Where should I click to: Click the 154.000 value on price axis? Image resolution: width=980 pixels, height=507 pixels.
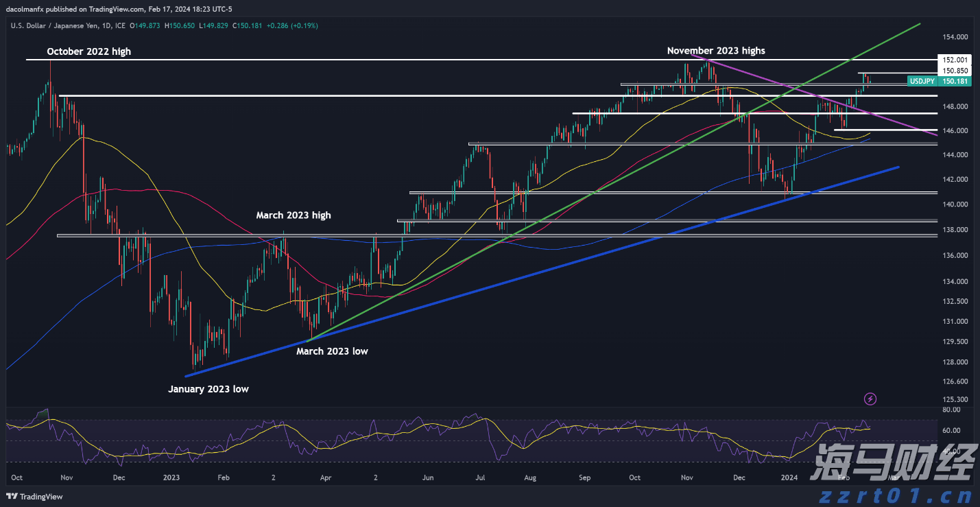coord(955,37)
